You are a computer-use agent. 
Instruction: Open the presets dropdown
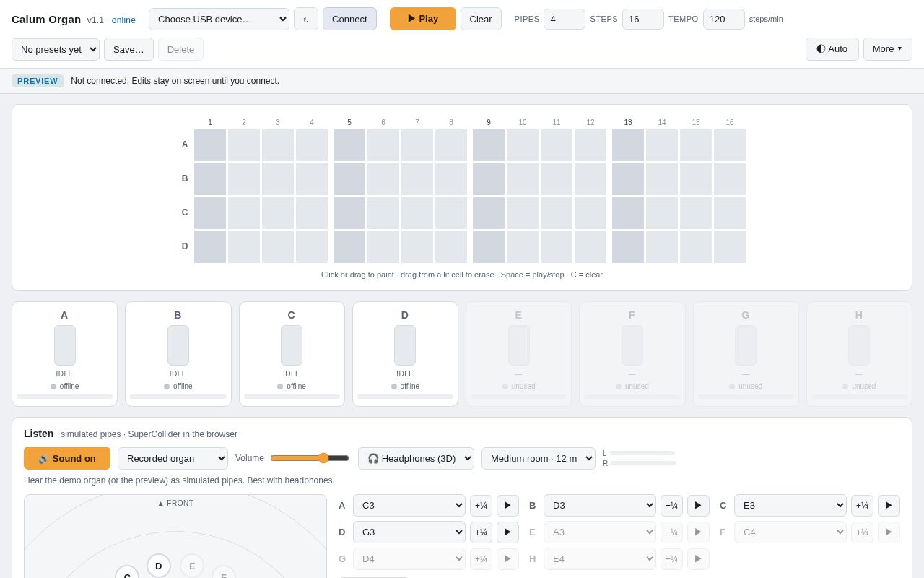pyautogui.click(x=56, y=49)
